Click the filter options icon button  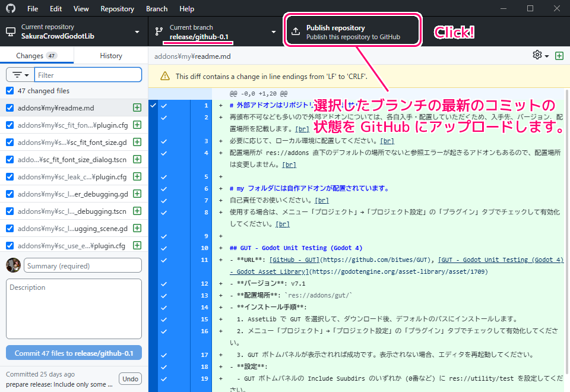[x=20, y=75]
